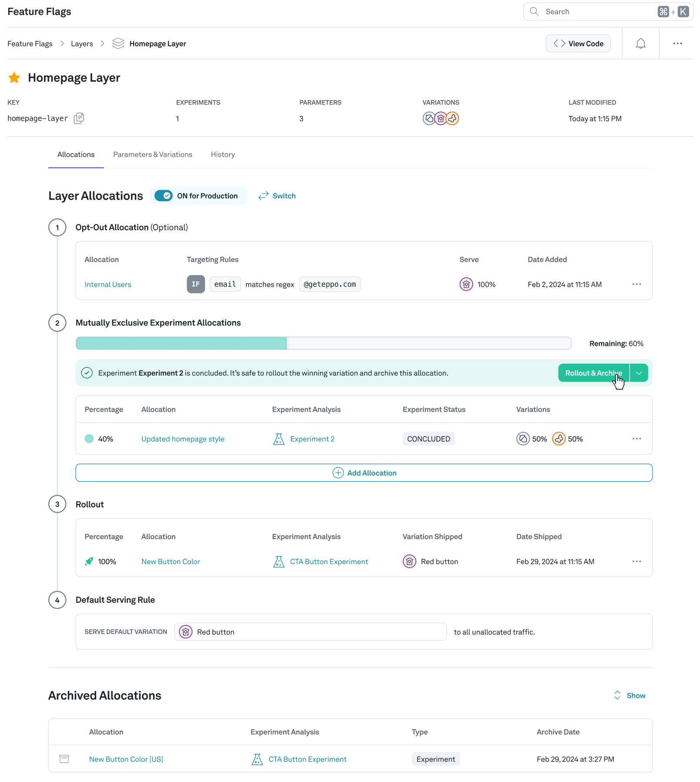Click the experiment allocation progress bar
Viewport: 700px width, 782px height.
pyautogui.click(x=323, y=343)
